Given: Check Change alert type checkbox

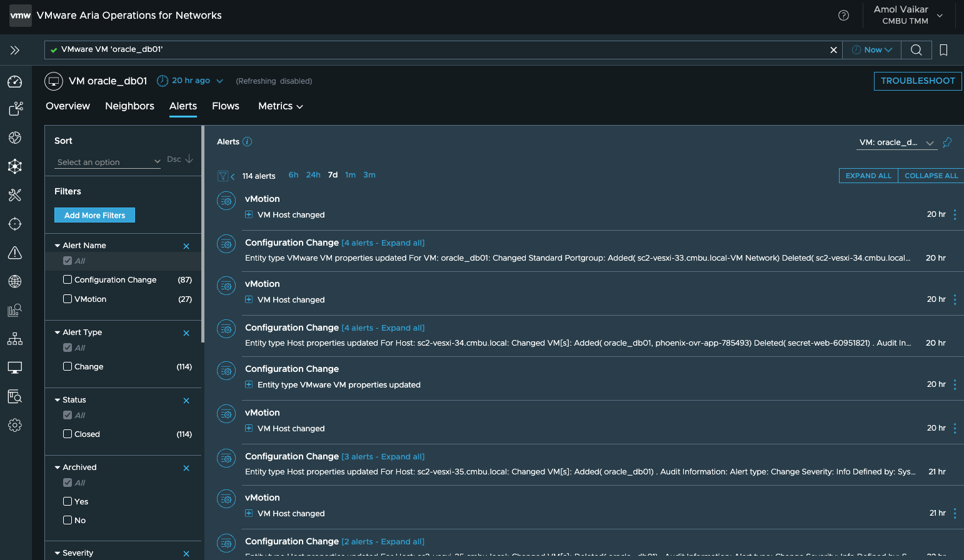Looking at the screenshot, I should (68, 366).
